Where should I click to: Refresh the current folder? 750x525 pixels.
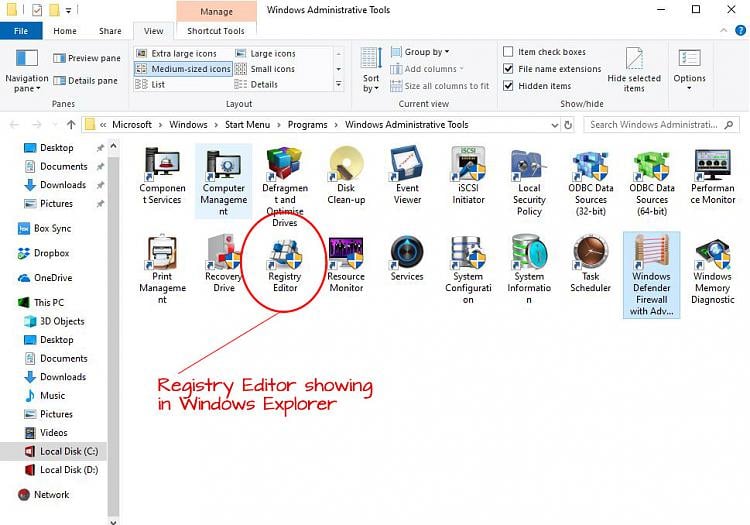point(568,125)
